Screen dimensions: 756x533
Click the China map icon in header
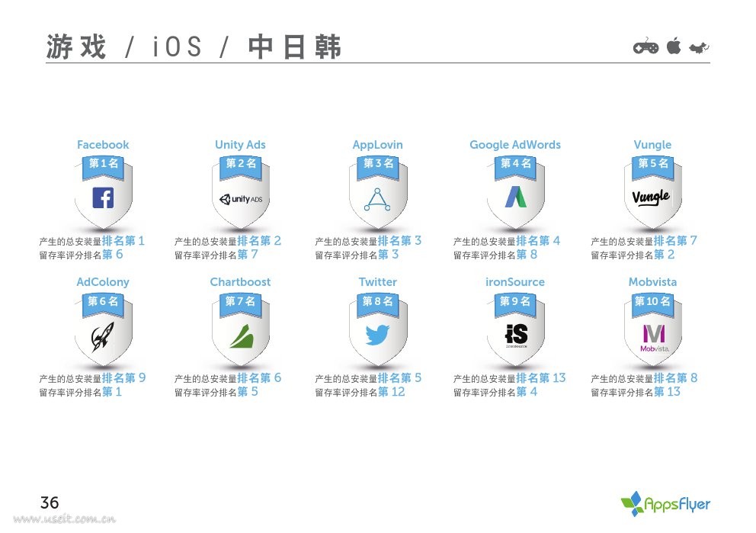point(699,47)
